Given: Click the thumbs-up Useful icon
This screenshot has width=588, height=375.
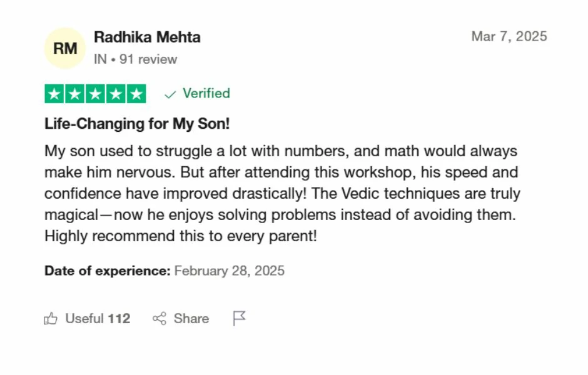Looking at the screenshot, I should 51,319.
